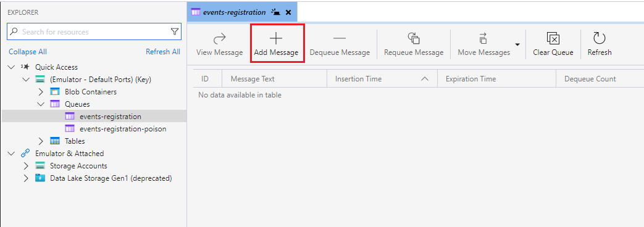
Task: Click the Storage Accounts icon
Action: [40, 166]
